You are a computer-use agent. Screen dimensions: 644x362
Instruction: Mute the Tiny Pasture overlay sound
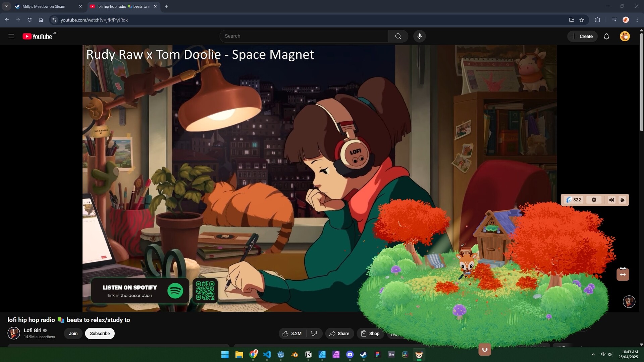pyautogui.click(x=611, y=200)
